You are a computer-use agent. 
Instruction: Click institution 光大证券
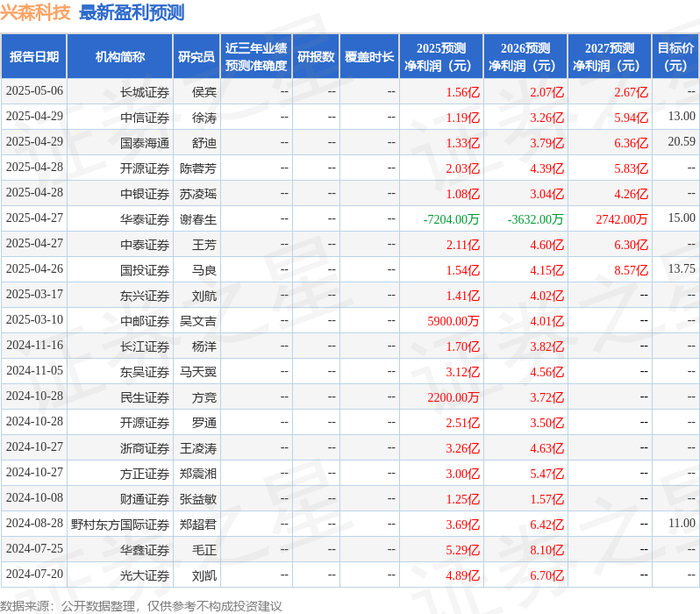pyautogui.click(x=145, y=576)
